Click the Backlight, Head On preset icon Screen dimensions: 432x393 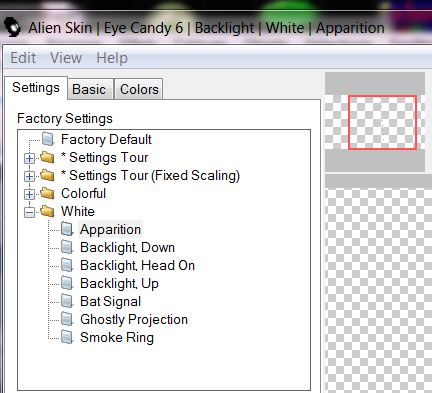pos(67,265)
